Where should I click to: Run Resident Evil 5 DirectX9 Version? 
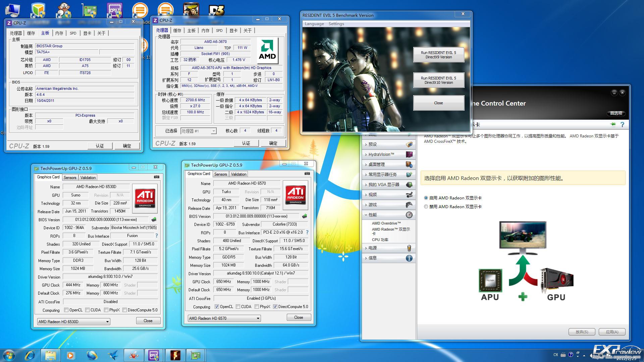coord(439,55)
